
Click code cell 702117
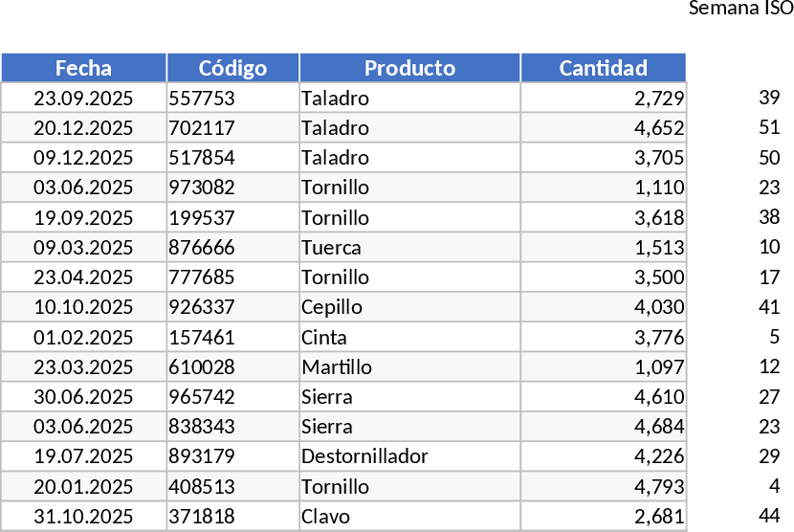(x=232, y=128)
